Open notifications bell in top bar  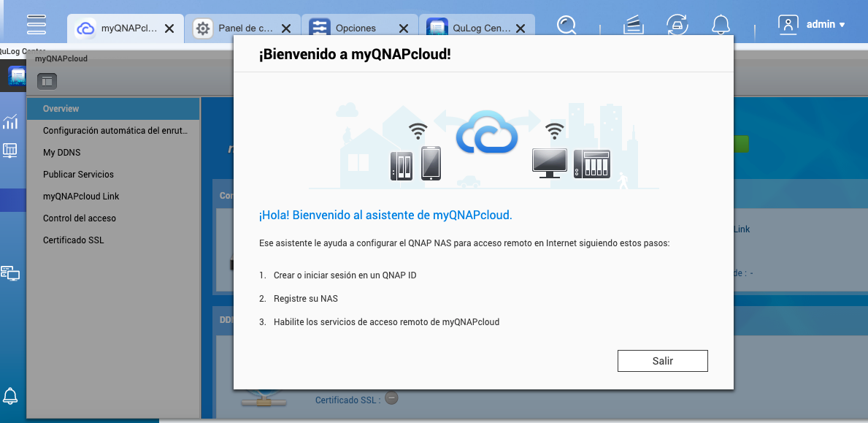722,26
